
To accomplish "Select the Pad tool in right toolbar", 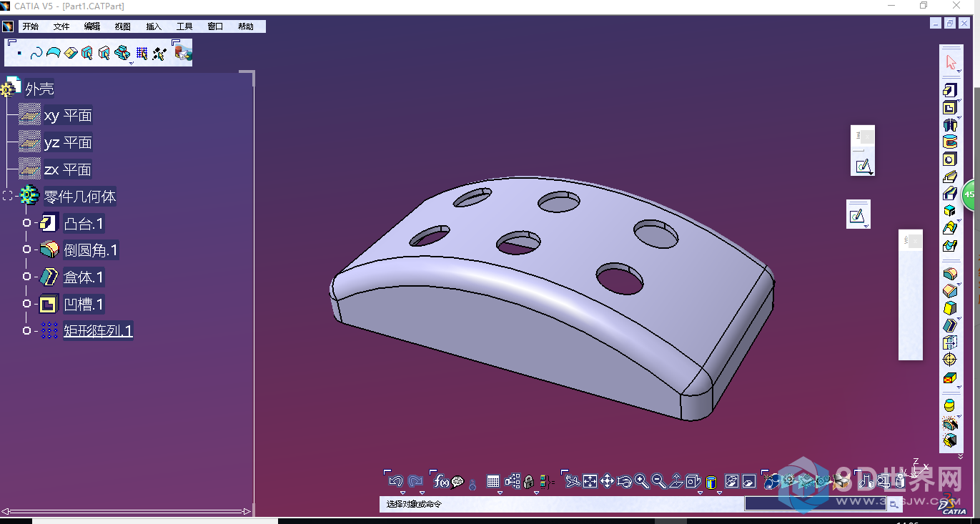I will pos(949,90).
